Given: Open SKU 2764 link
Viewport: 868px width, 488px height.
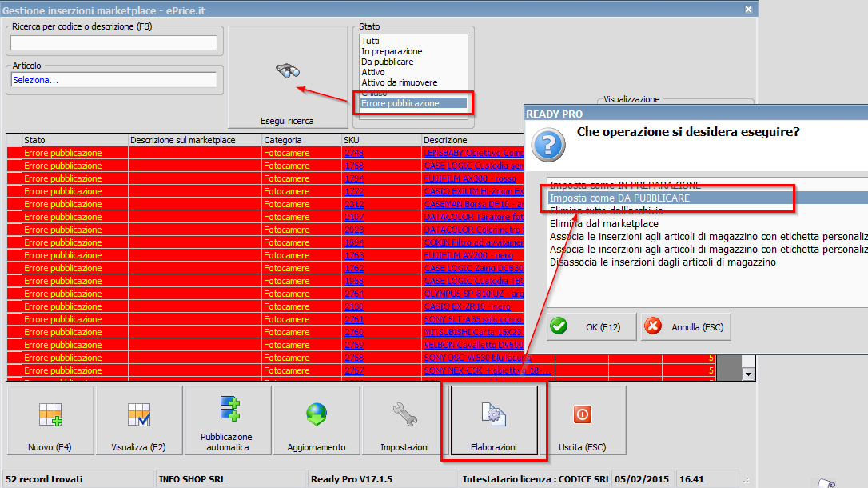Looking at the screenshot, I should tap(354, 294).
